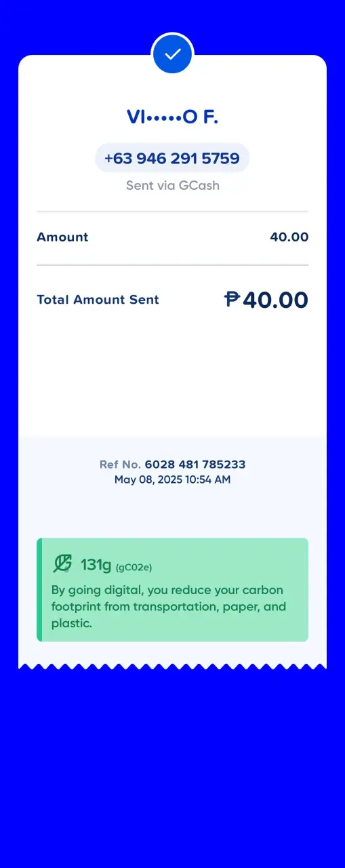
Task: Tap the phone number +63 946 291 5759
Action: click(172, 159)
